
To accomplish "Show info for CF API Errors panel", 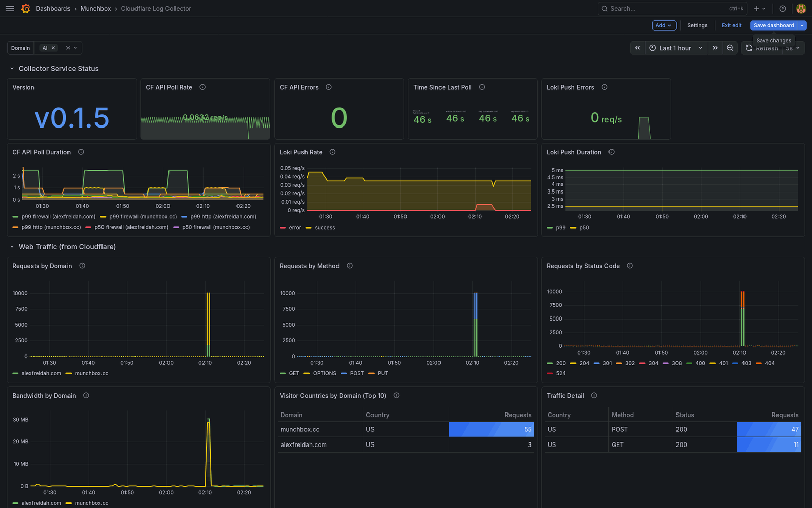I will pos(329,87).
